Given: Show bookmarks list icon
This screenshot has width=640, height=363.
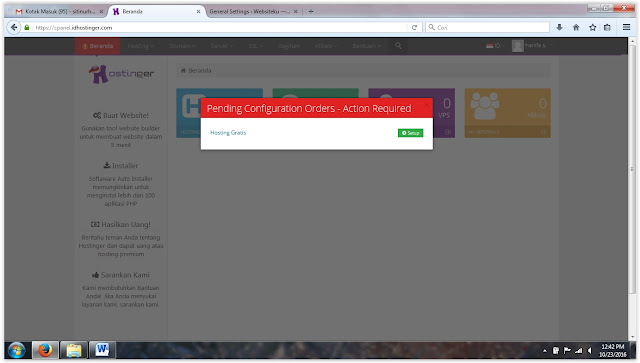Looking at the screenshot, I should point(607,27).
